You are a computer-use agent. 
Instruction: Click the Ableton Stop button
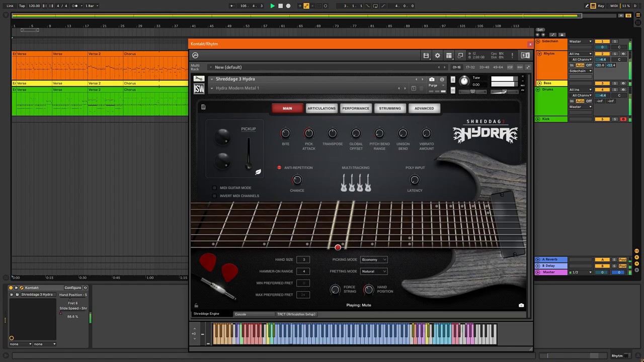click(280, 6)
